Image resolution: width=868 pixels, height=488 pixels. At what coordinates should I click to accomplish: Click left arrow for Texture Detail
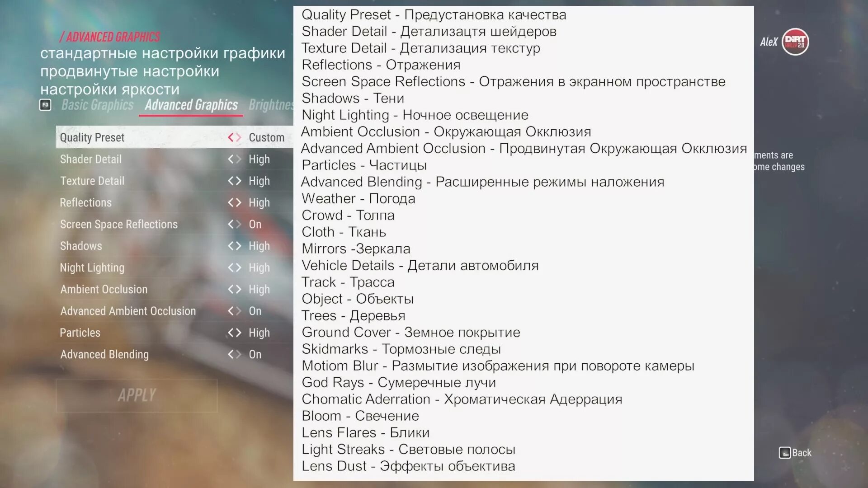pyautogui.click(x=231, y=181)
